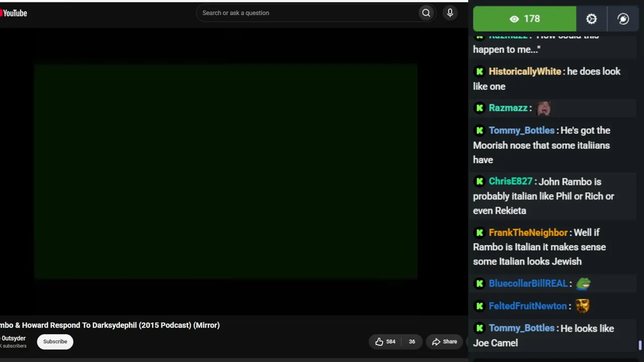Screen dimensions: 644x362
Task: Click Kick badge next to FeltedFruitNewton
Action: pos(479,306)
